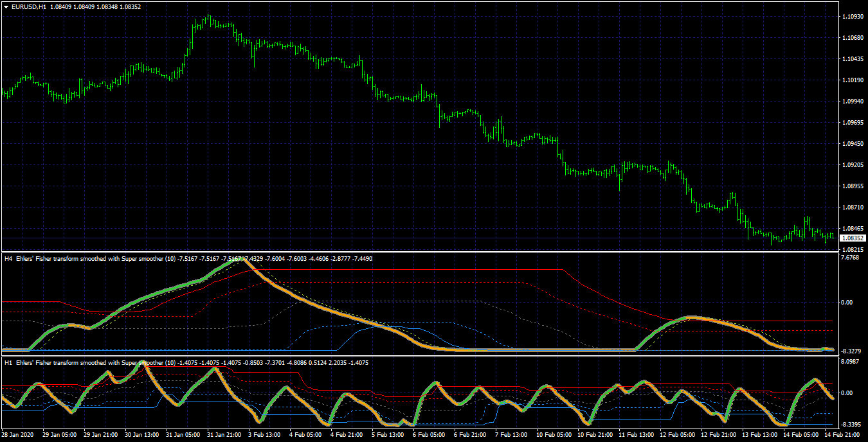The image size is (868, 442).
Task: Click the 6 Feb 21:00 time axis label
Action: pos(471,435)
